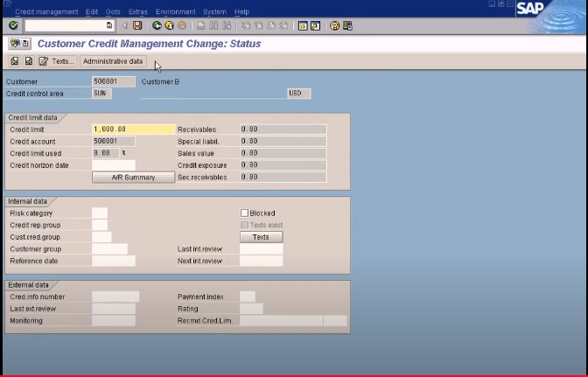
Task: Click the Last ext.review field
Action: (114, 309)
